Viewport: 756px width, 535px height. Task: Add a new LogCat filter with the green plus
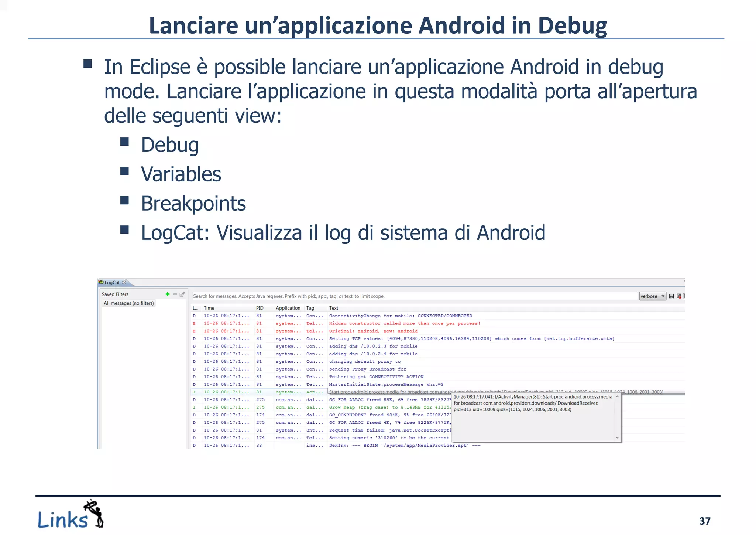pyautogui.click(x=168, y=294)
